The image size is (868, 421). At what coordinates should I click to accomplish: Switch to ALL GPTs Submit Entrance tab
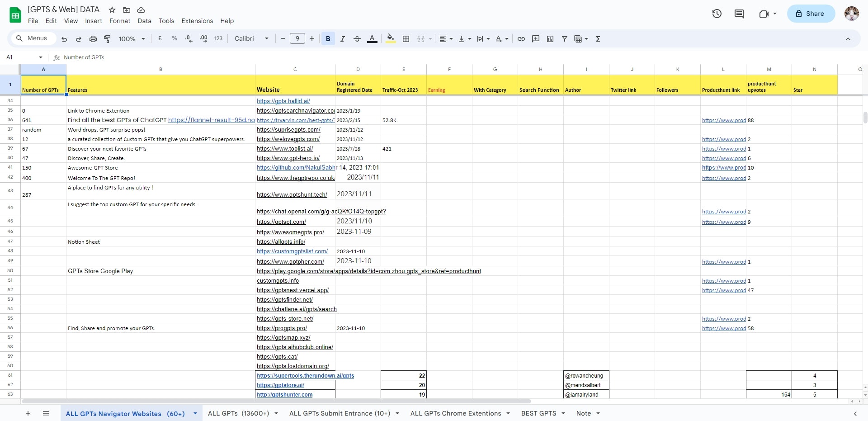[x=340, y=413]
